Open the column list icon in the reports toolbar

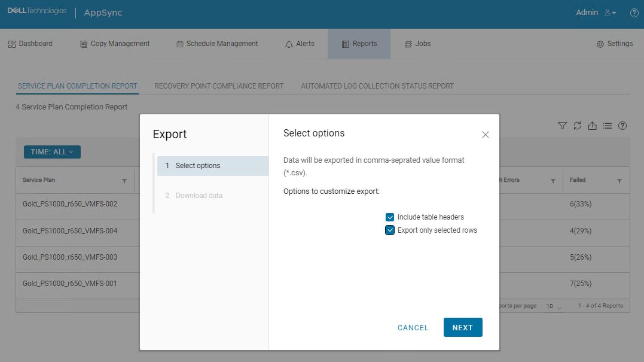608,126
